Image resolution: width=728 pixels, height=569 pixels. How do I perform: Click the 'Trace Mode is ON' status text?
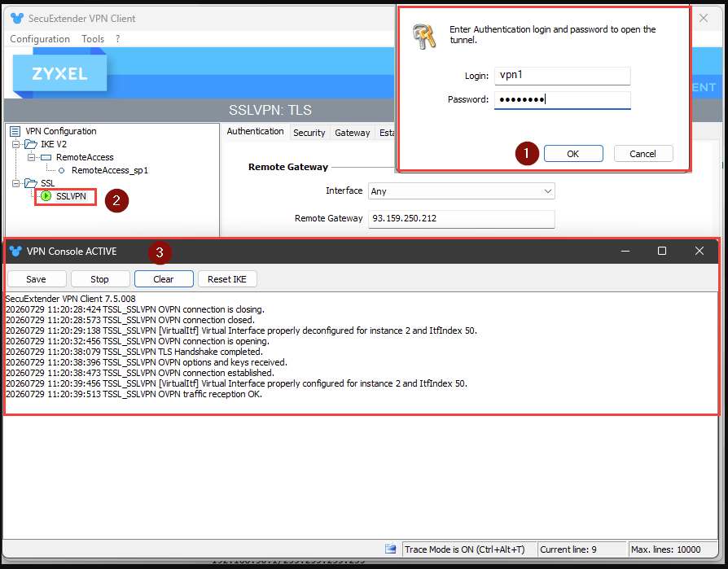point(464,549)
